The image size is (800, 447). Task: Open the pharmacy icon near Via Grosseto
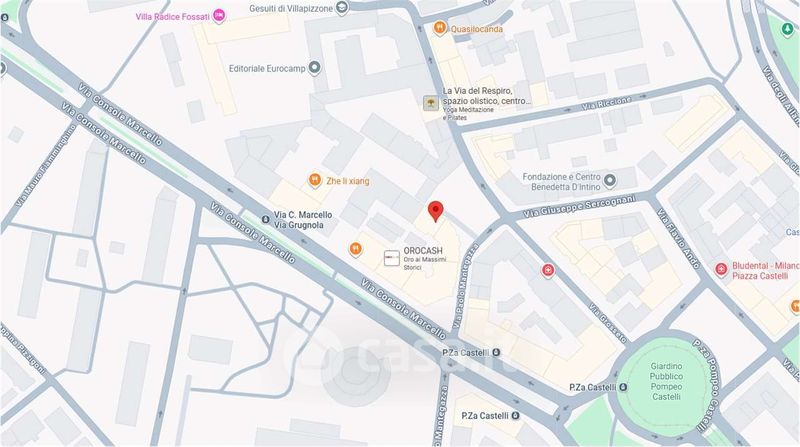point(548,270)
